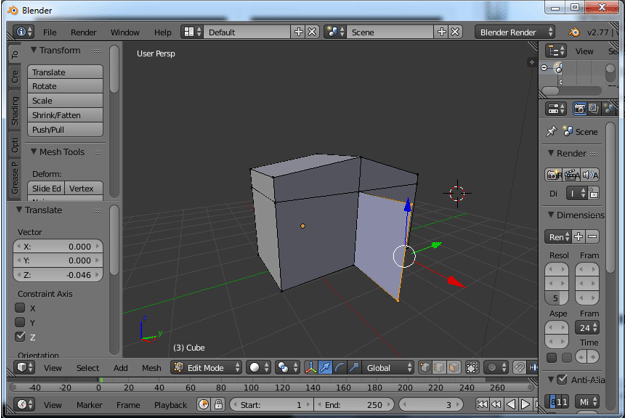This screenshot has height=418, width=627.
Task: Render the still image camera button
Action: click(x=554, y=175)
